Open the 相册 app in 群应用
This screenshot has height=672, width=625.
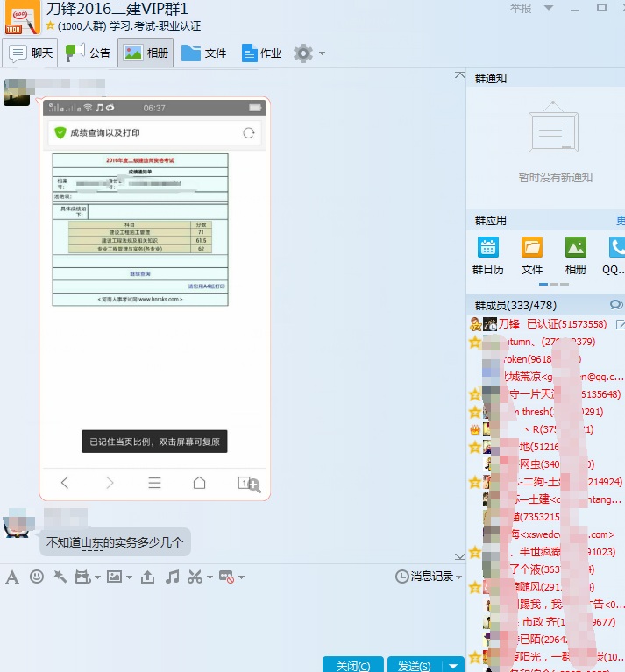[x=576, y=256]
